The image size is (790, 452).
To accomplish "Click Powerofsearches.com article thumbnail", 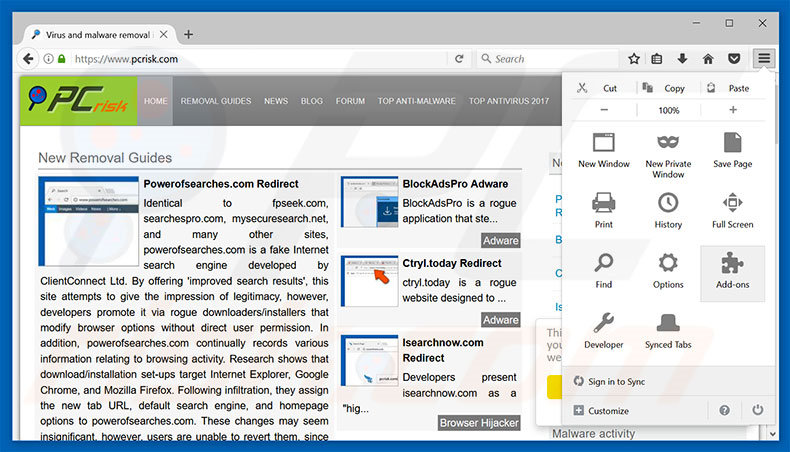I will pos(89,221).
